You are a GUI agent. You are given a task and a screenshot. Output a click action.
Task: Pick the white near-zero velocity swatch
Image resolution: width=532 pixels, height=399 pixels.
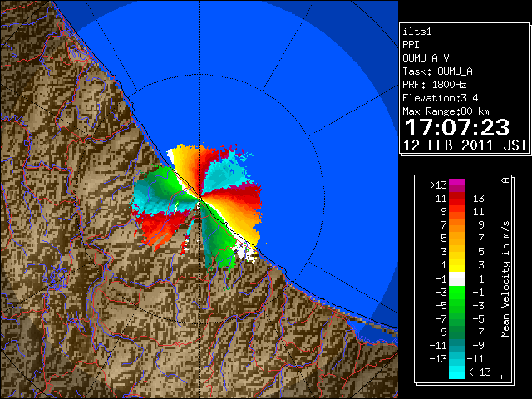[x=457, y=279]
